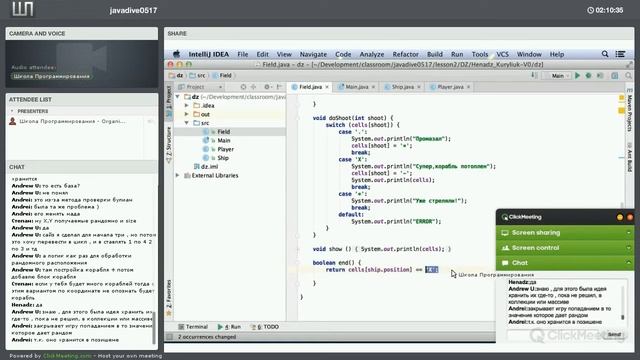
Task: Open the Main run configuration dropdown
Action: point(557,76)
